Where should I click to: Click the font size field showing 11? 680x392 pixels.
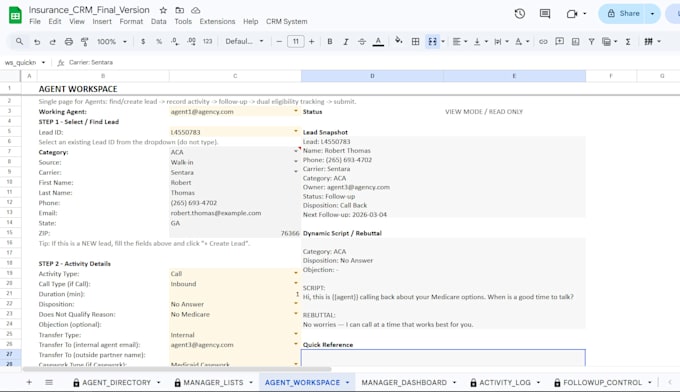tap(295, 42)
